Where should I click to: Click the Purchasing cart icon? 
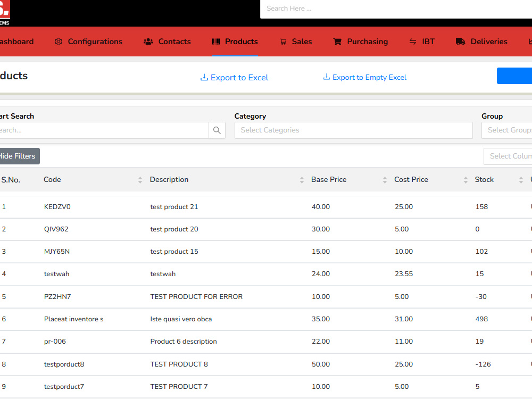pos(337,41)
